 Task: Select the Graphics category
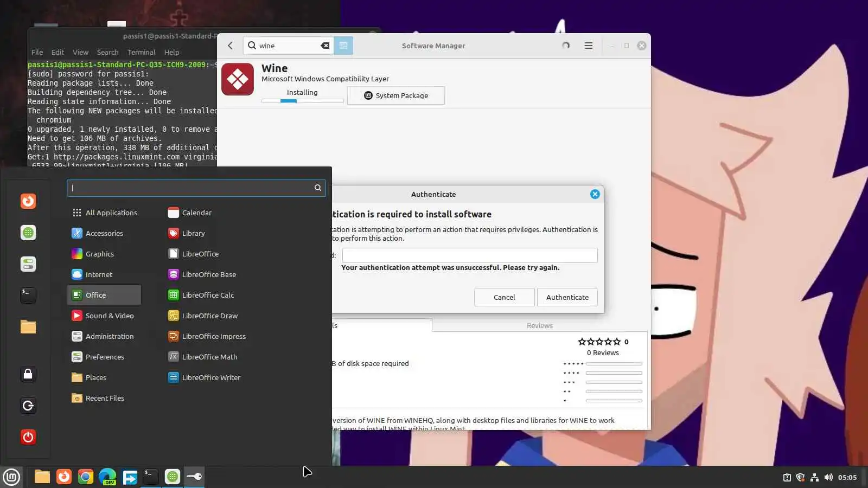[x=104, y=254]
